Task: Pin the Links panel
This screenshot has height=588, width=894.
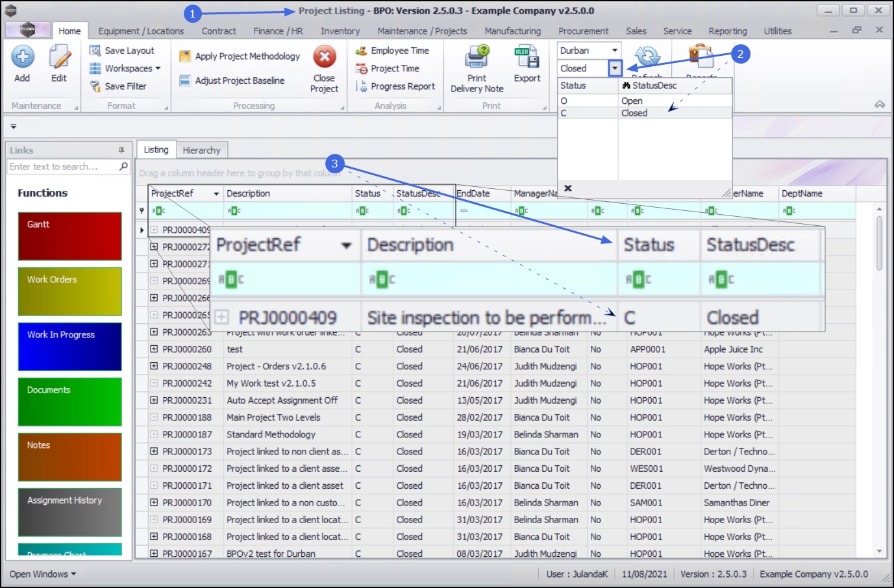Action: click(x=121, y=150)
